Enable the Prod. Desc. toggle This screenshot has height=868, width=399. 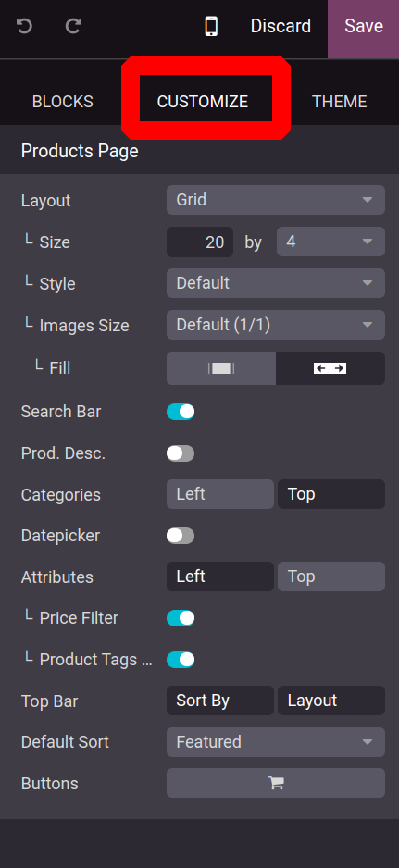[x=181, y=453]
